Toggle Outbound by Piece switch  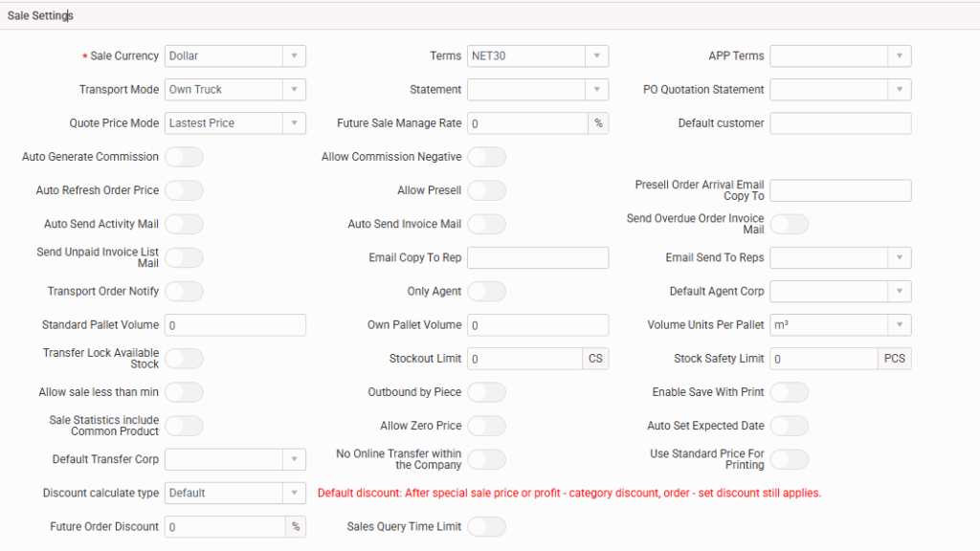coord(486,392)
